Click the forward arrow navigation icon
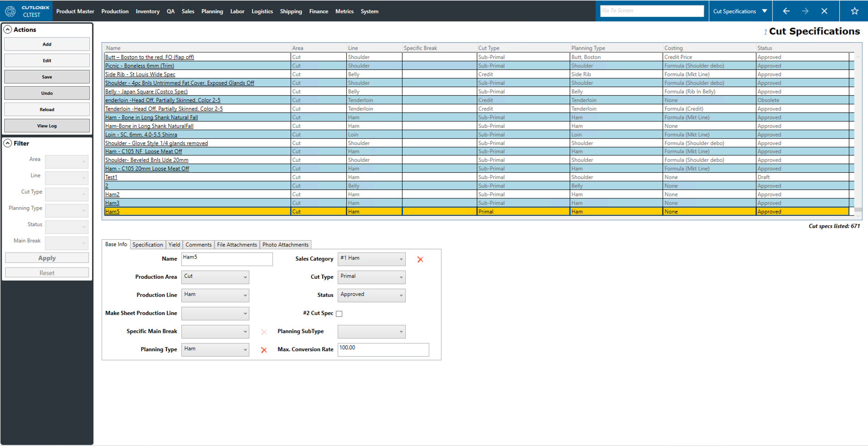 point(805,11)
